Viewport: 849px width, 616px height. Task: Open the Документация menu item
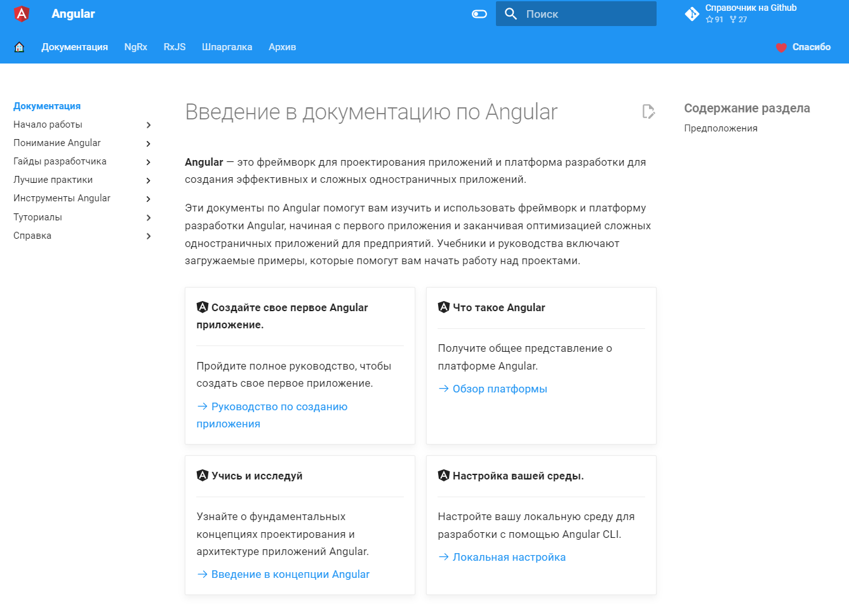pyautogui.click(x=75, y=47)
